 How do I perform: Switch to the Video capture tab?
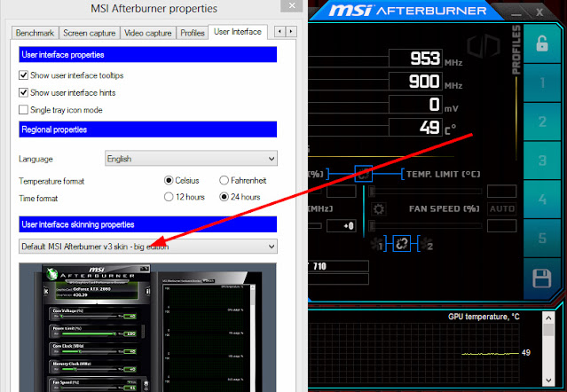click(x=148, y=33)
